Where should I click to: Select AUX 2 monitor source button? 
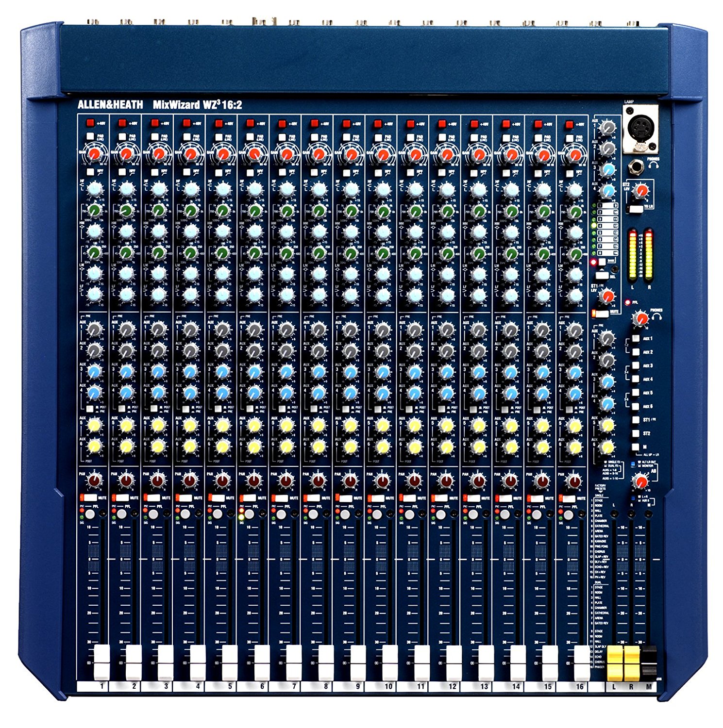pyautogui.click(x=636, y=352)
